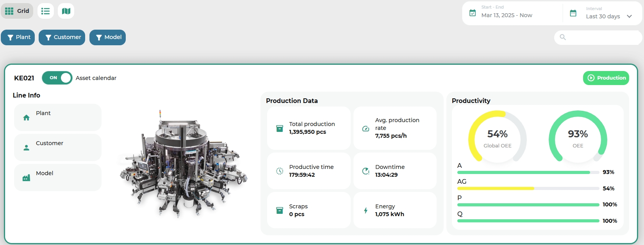Click into the search input field
This screenshot has width=644, height=245.
click(601, 37)
